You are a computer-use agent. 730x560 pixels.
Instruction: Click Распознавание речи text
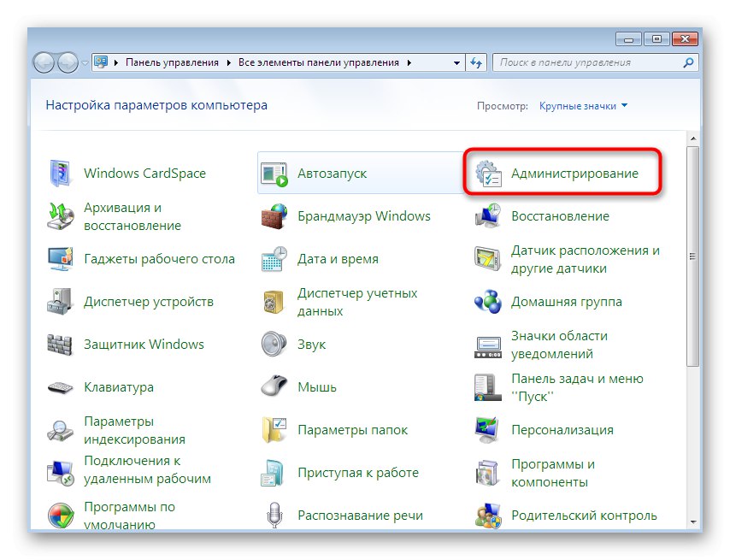(x=361, y=516)
